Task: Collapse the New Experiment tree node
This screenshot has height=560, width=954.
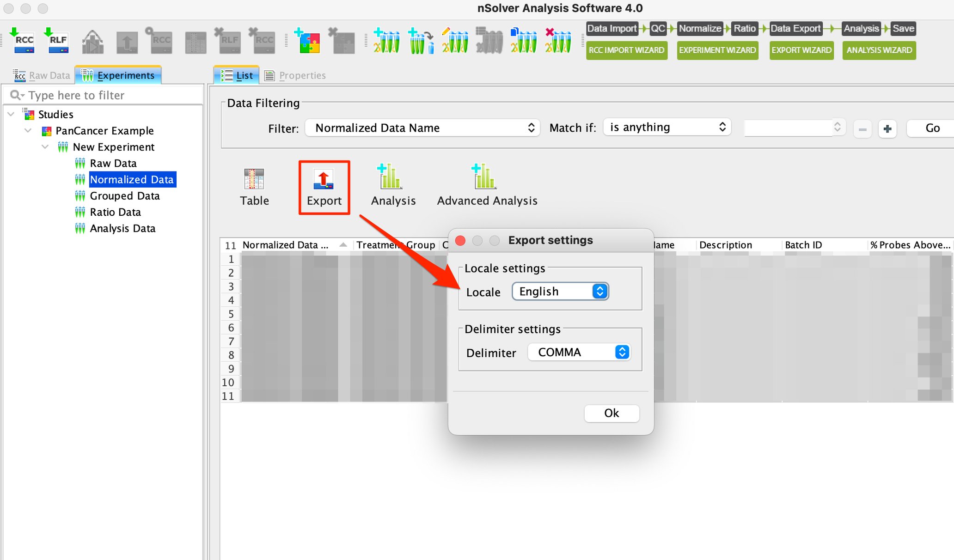Action: [45, 147]
